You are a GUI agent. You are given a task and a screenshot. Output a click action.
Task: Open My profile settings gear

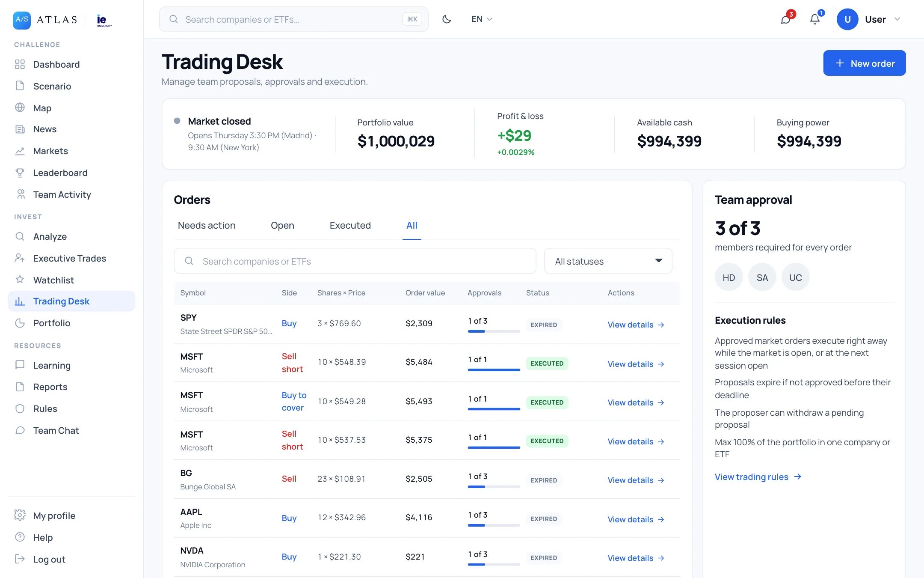click(20, 515)
